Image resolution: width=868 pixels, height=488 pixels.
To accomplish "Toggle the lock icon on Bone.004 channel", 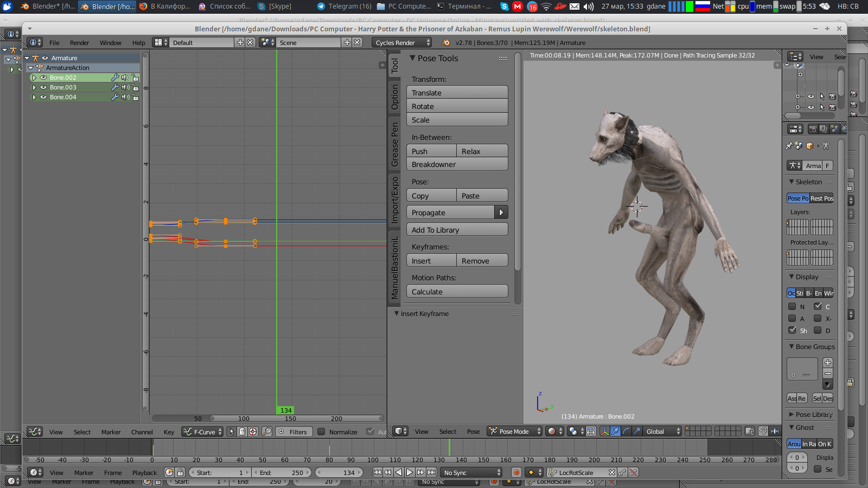I will pyautogui.click(x=136, y=97).
